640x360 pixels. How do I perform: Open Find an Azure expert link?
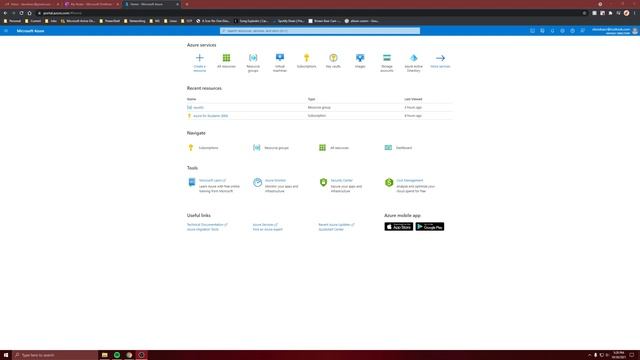pos(268,229)
